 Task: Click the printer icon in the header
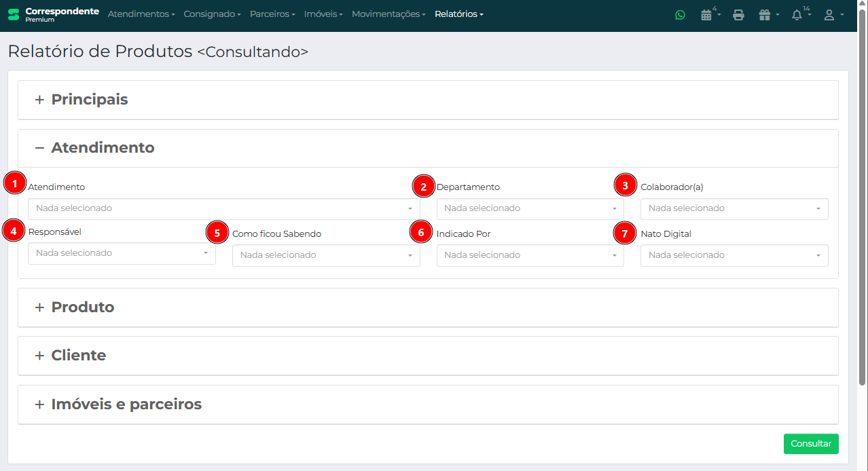pyautogui.click(x=738, y=15)
